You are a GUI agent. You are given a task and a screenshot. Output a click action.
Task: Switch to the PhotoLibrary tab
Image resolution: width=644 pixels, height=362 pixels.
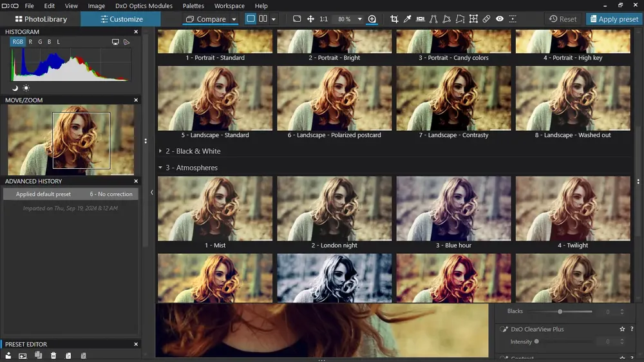[x=41, y=19]
